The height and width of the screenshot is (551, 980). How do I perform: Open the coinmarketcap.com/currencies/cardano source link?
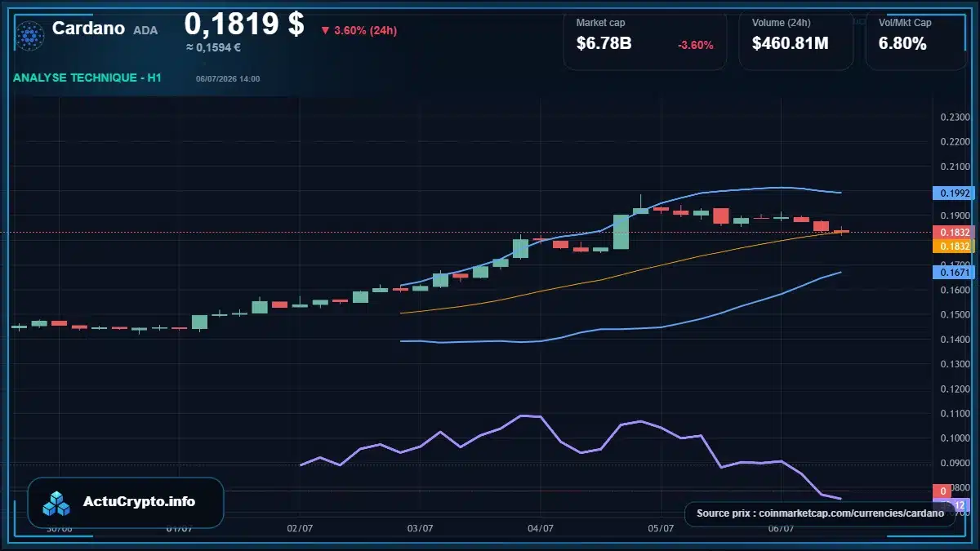pyautogui.click(x=852, y=513)
